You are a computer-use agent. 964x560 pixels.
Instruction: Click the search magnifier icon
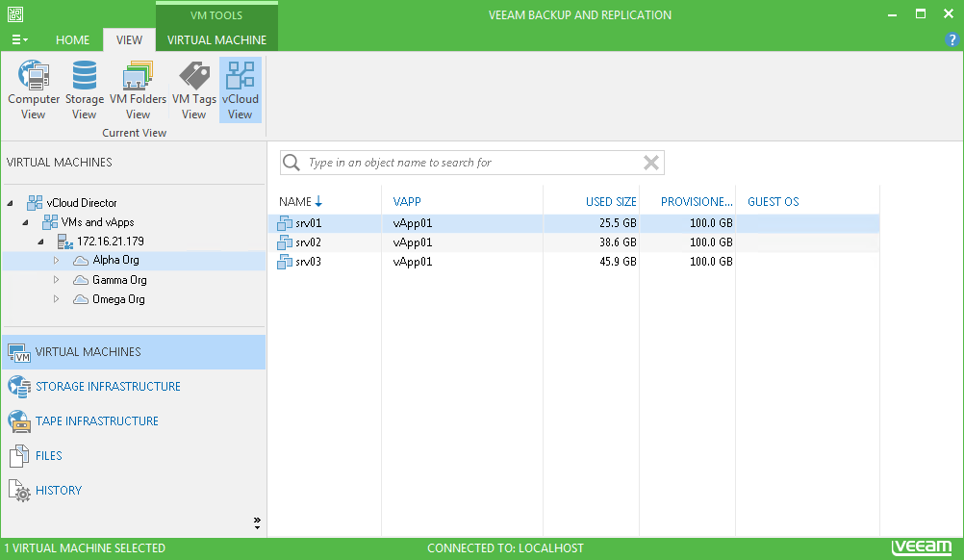[292, 163]
